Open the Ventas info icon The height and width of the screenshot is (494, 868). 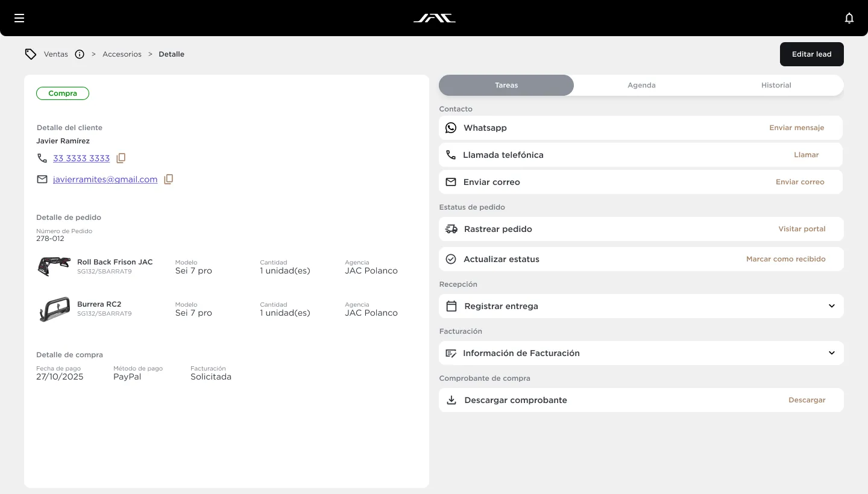(80, 54)
